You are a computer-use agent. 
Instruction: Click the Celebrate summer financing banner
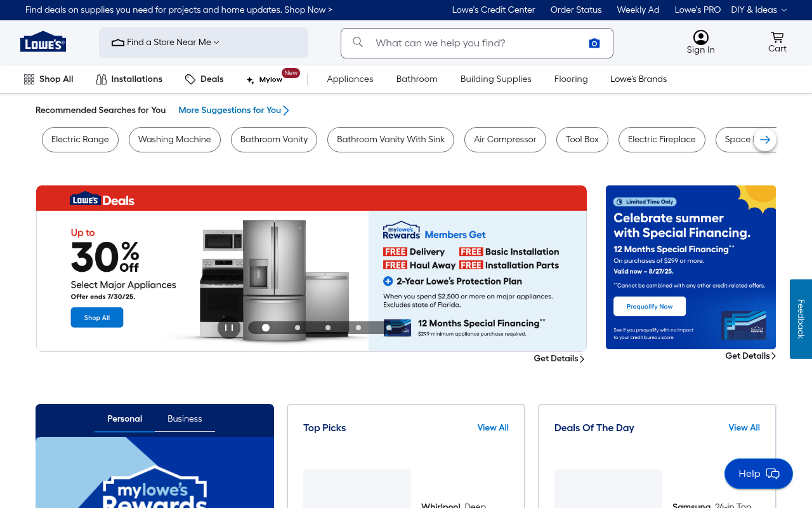pyautogui.click(x=691, y=267)
